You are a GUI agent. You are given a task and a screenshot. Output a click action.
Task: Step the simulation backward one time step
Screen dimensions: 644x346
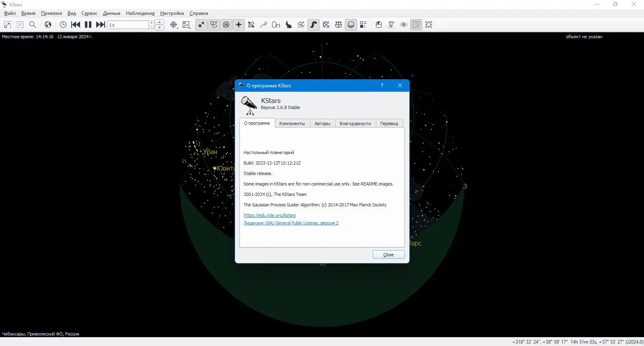click(76, 25)
